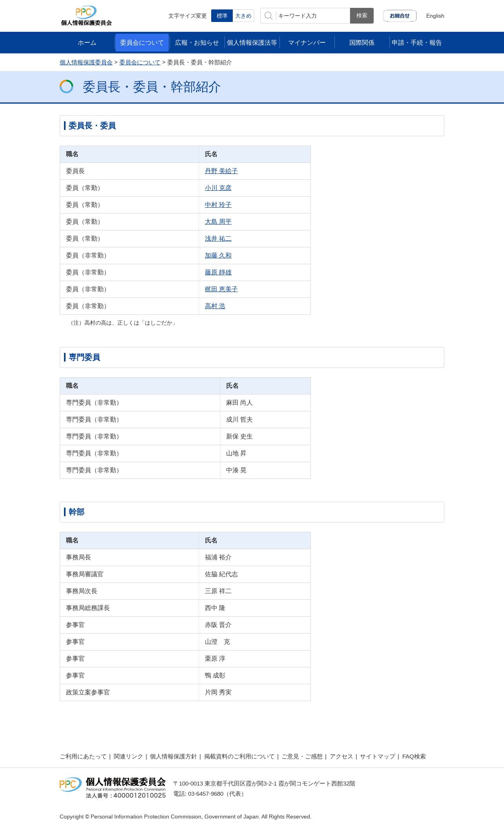Open the ご利用にあたって footer link
The width and height of the screenshot is (504, 833).
[x=83, y=756]
